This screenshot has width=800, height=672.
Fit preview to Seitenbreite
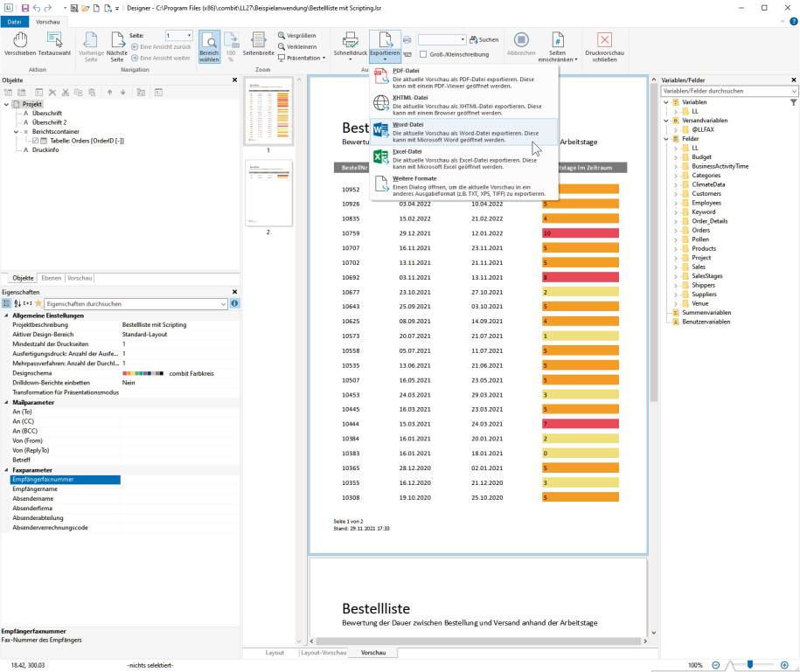point(259,44)
